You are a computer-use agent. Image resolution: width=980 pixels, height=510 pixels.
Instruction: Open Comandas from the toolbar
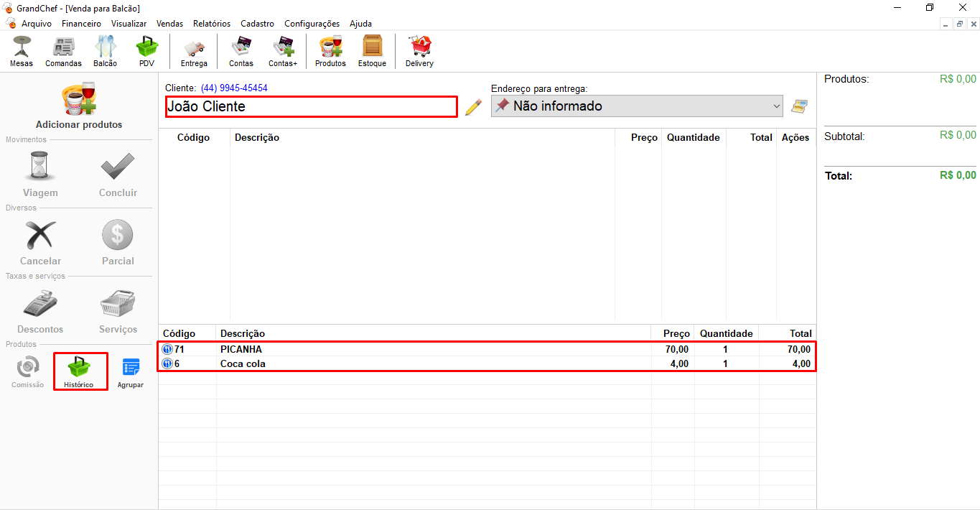tap(63, 51)
